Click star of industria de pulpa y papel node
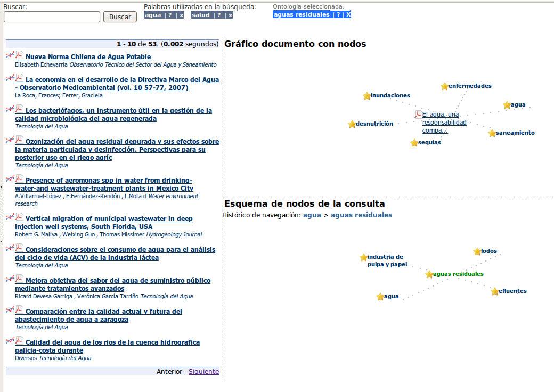Viewport: 554px width, 392px height. click(363, 257)
